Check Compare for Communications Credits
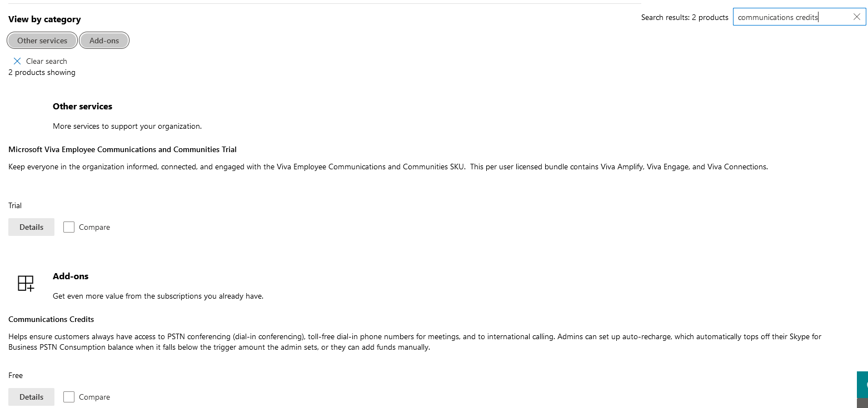 (69, 397)
